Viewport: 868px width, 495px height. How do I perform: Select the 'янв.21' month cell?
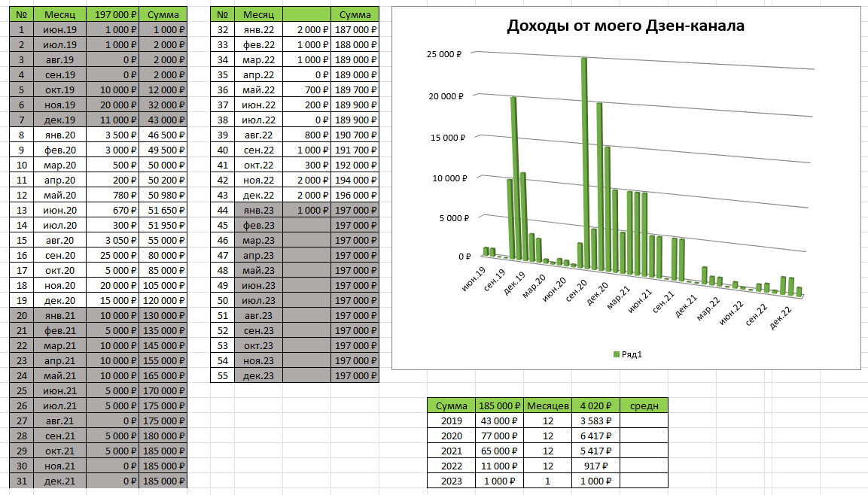59,316
